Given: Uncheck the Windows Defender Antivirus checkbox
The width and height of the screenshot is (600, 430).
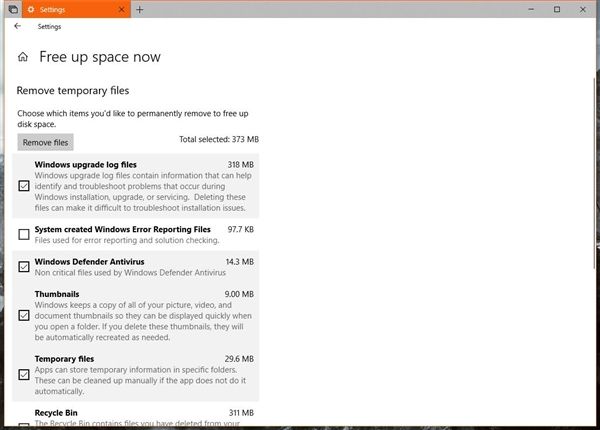Looking at the screenshot, I should pos(24,267).
